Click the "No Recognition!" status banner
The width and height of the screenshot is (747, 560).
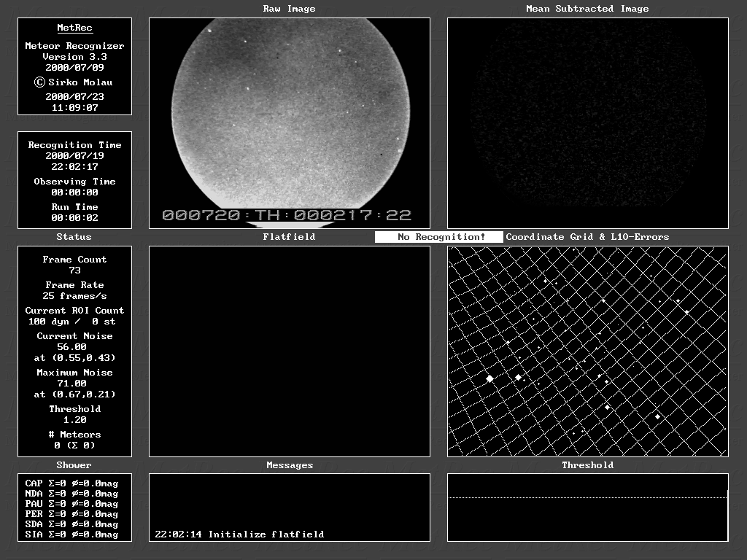coord(439,237)
